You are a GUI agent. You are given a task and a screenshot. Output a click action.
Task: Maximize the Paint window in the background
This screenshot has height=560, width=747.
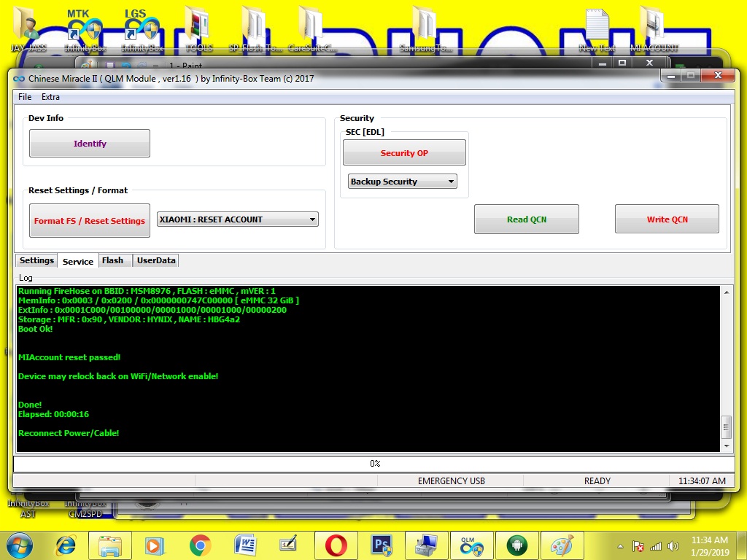point(622,63)
